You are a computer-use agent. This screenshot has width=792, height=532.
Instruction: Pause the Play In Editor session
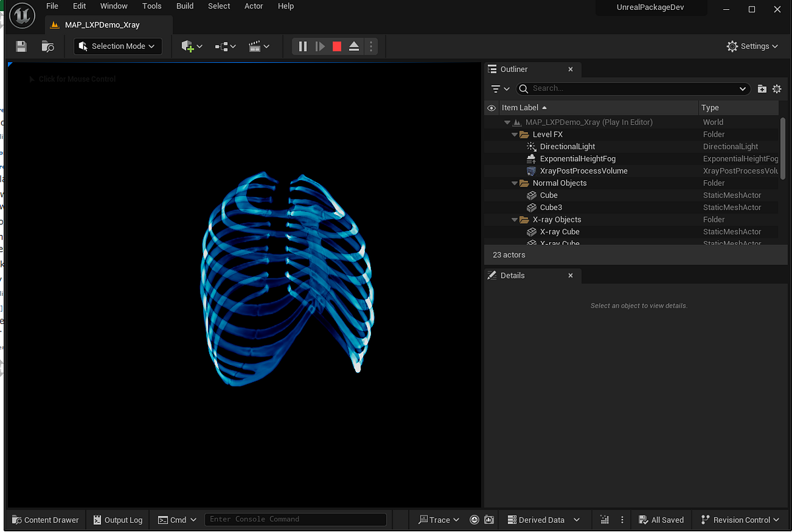click(x=302, y=46)
